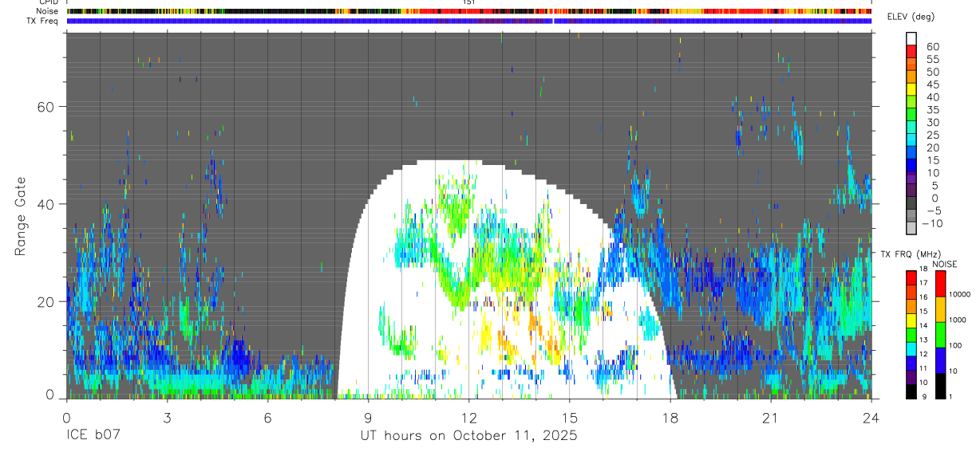This screenshot has width=980, height=452.
Task: Click the ELEV (deg) legend title
Action: 911,17
